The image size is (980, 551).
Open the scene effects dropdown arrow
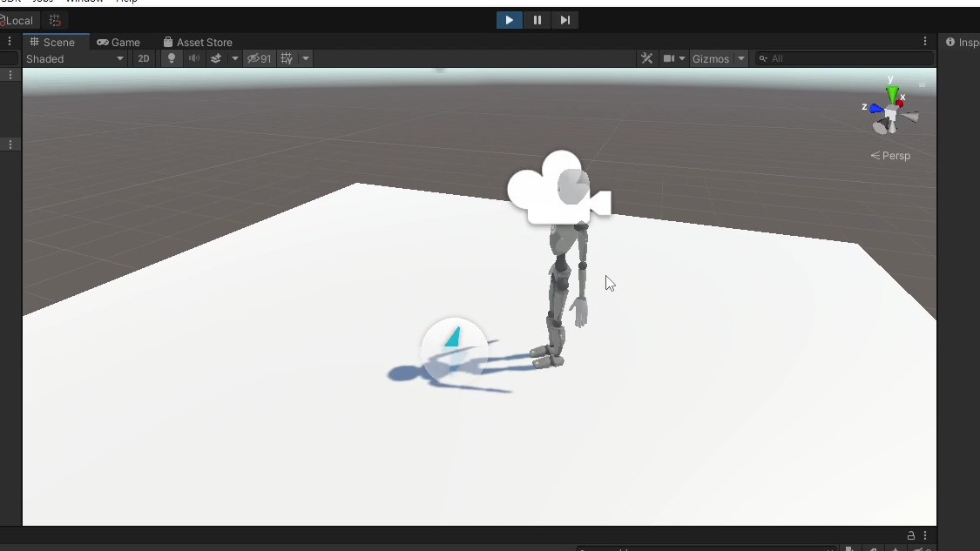pos(235,58)
